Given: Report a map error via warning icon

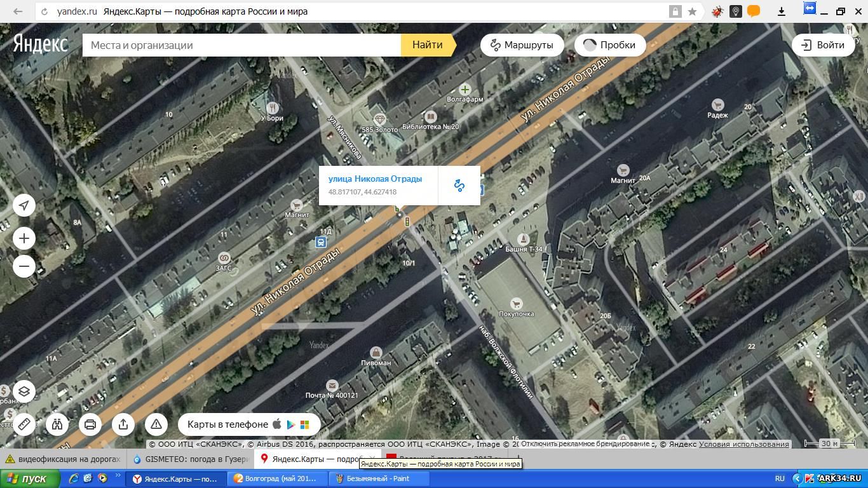Looking at the screenshot, I should coord(156,424).
